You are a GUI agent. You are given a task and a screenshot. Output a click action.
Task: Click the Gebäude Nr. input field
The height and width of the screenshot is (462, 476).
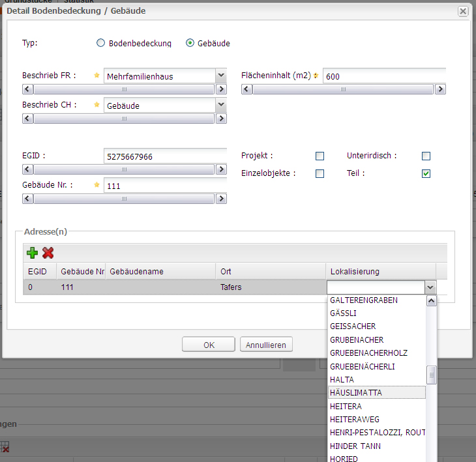click(165, 185)
